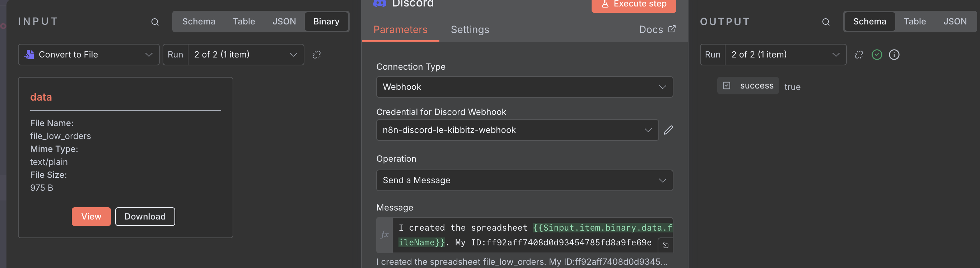Click the link-runs icon beside the input Run selector
Viewport: 980px width, 268px height.
[x=317, y=55]
